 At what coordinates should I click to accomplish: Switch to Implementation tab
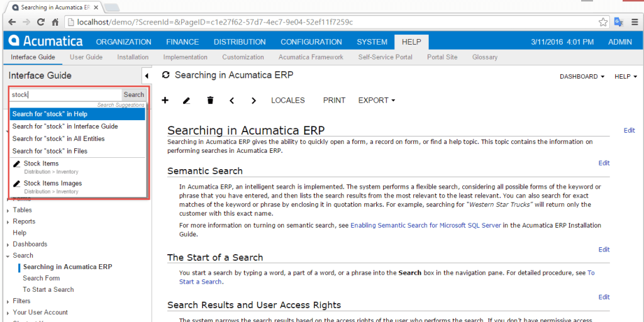[186, 57]
